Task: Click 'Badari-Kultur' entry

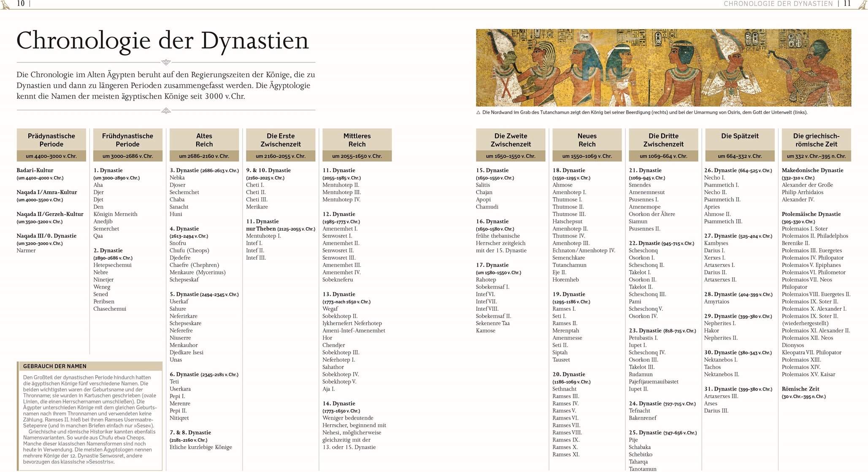Action: tap(35, 170)
